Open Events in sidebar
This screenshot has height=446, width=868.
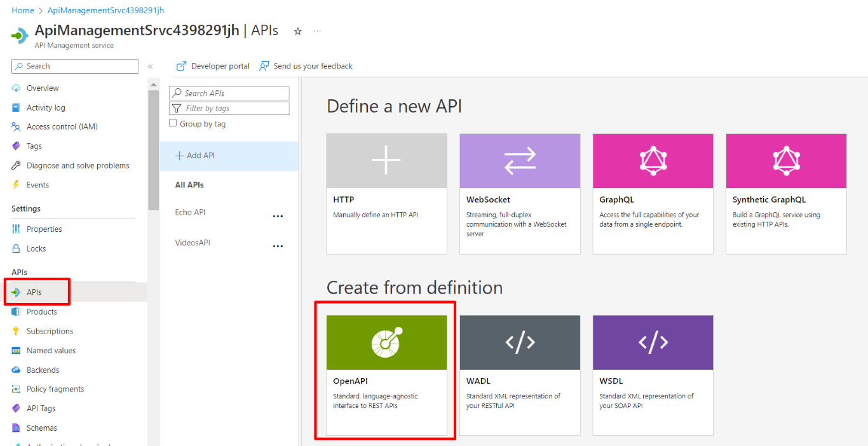[x=37, y=185]
